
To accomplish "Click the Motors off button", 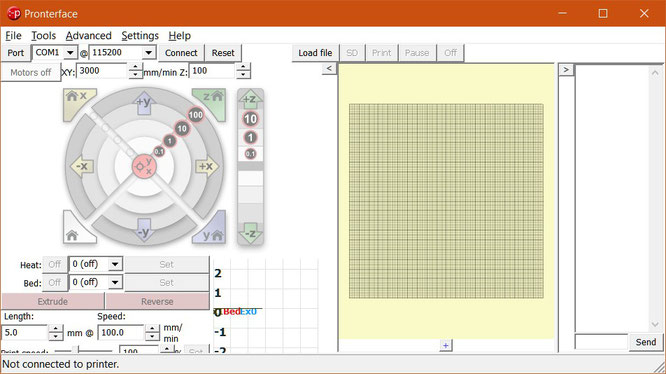I will (31, 72).
